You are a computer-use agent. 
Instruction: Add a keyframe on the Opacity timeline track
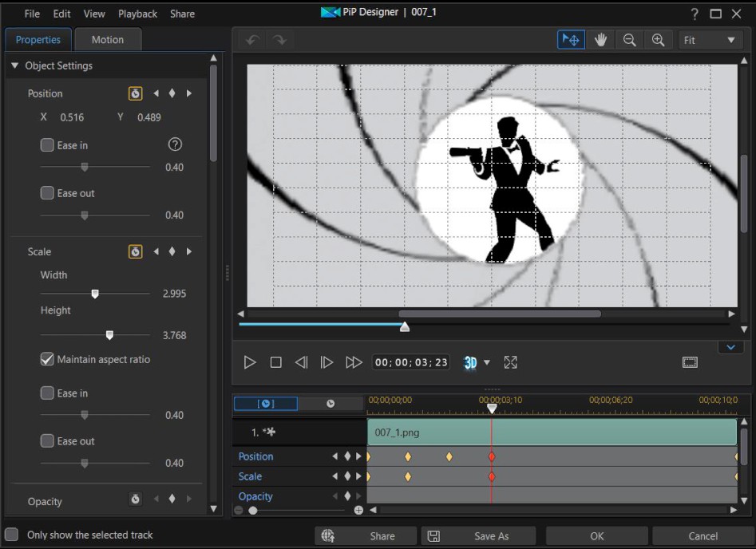point(347,496)
